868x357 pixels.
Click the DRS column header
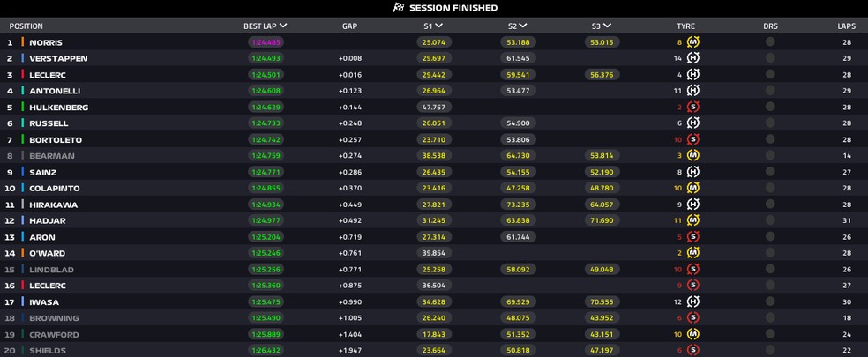point(770,26)
